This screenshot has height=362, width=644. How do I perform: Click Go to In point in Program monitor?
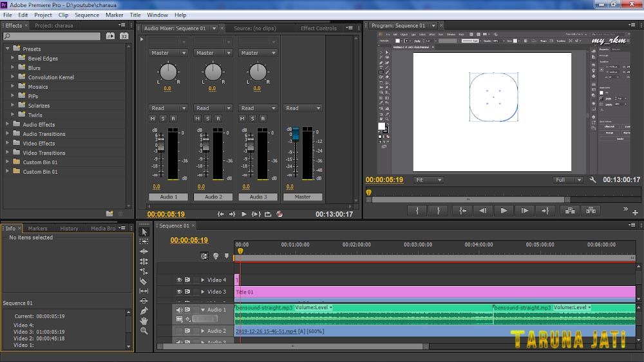click(462, 211)
